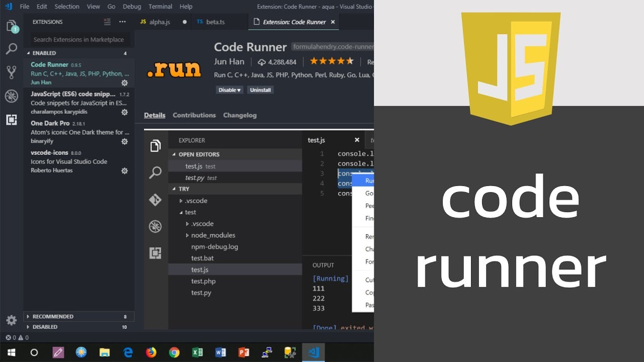Switch to the alpha.js tab
The height and width of the screenshot is (362, 644).
[x=163, y=22]
